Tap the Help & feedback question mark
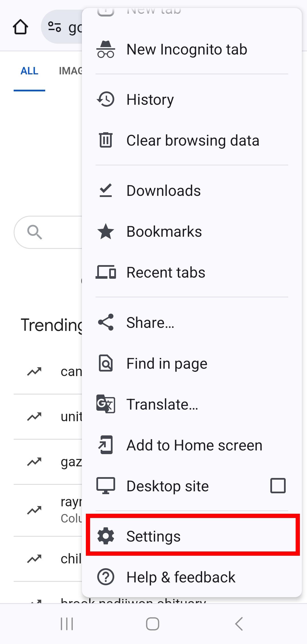Image resolution: width=307 pixels, height=644 pixels. [105, 577]
